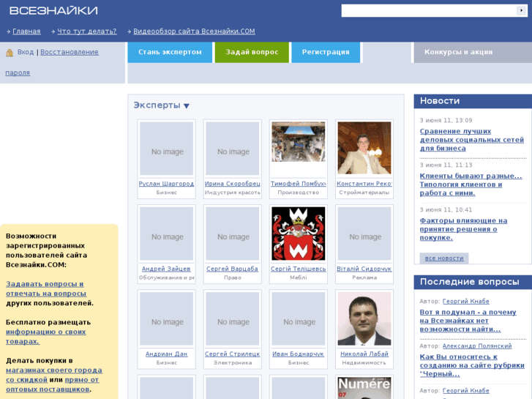
Task: Click the name link Сергей Стрилецк
Action: (233, 354)
